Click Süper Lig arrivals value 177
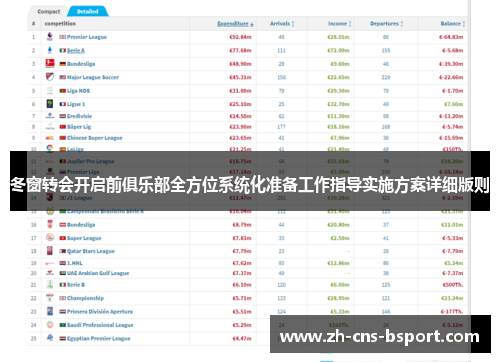The width and height of the screenshot is (500, 362). pos(282,127)
